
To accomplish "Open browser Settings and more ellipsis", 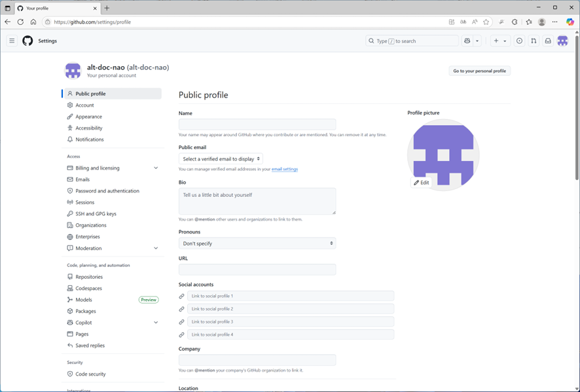I will (x=555, y=22).
